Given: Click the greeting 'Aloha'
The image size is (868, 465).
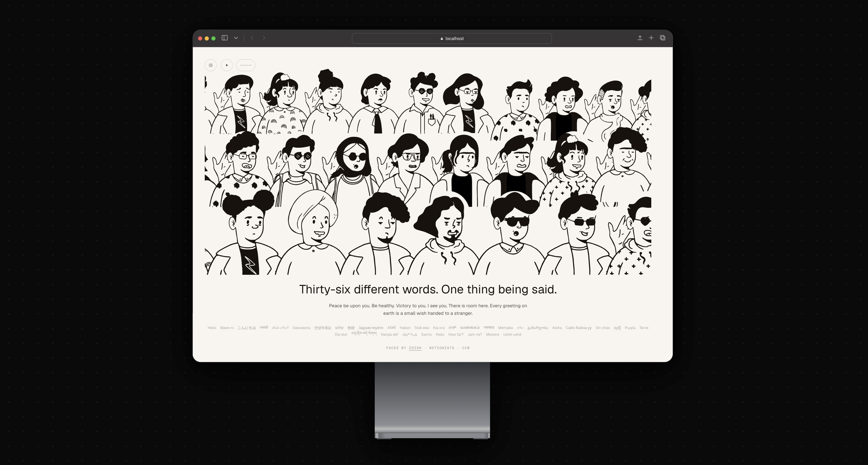Looking at the screenshot, I should pos(557,328).
